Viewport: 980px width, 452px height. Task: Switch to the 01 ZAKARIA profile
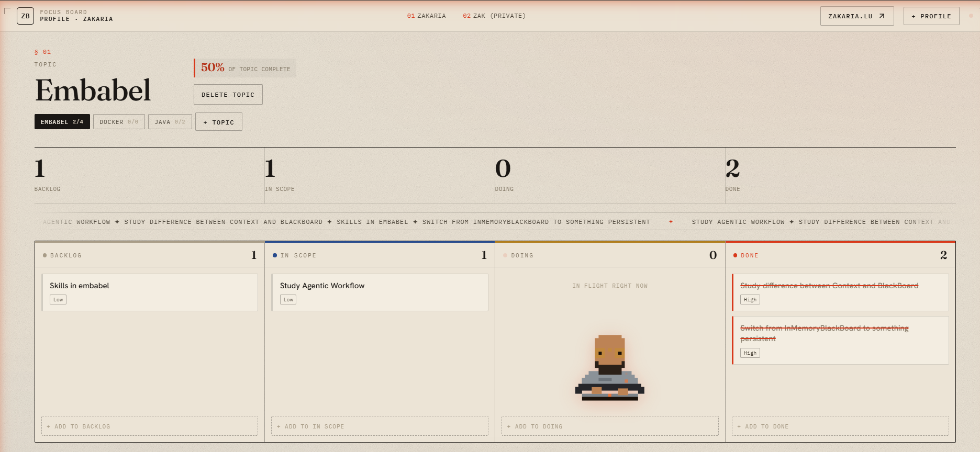tap(427, 16)
